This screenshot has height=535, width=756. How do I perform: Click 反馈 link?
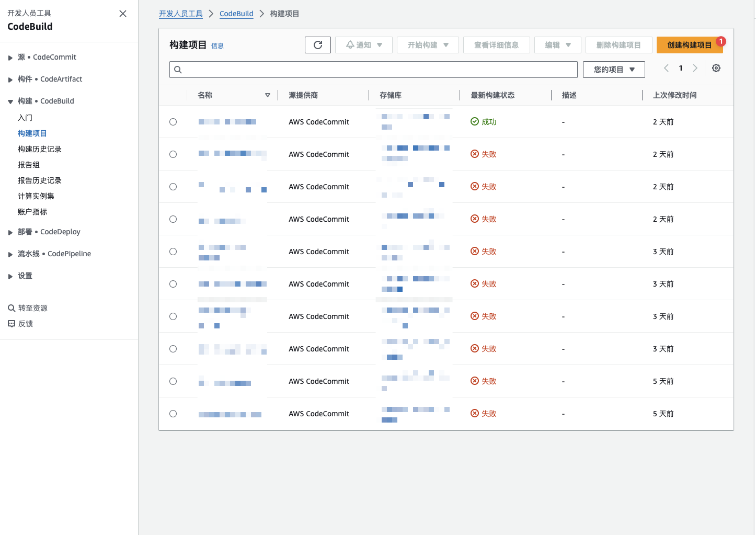point(26,324)
